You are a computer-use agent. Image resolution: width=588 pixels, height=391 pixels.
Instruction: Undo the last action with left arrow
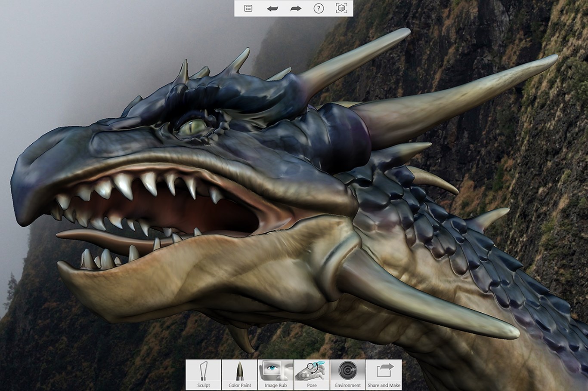tap(272, 8)
